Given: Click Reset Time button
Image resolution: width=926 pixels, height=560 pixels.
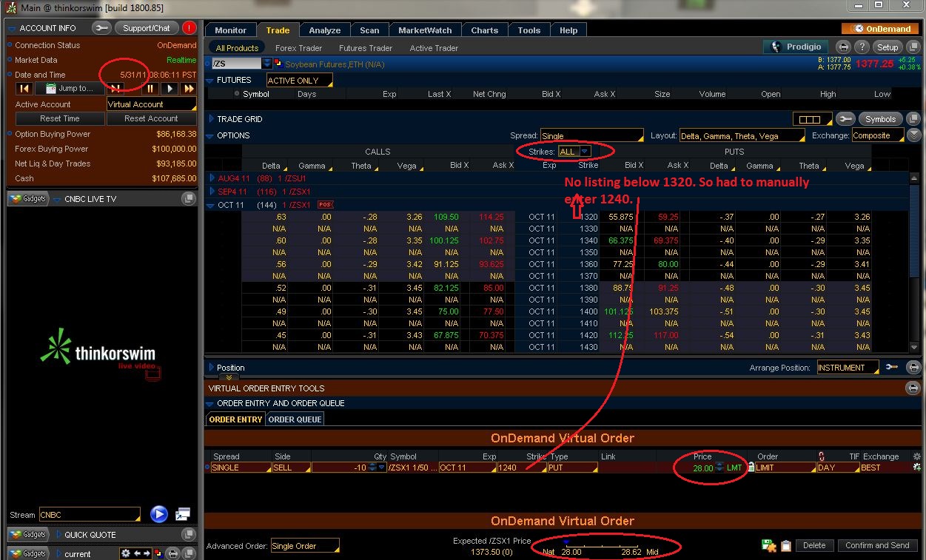Looking at the screenshot, I should [x=60, y=118].
